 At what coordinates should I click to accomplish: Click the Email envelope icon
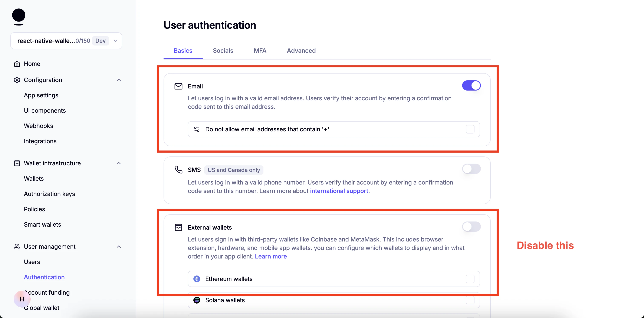pos(178,86)
